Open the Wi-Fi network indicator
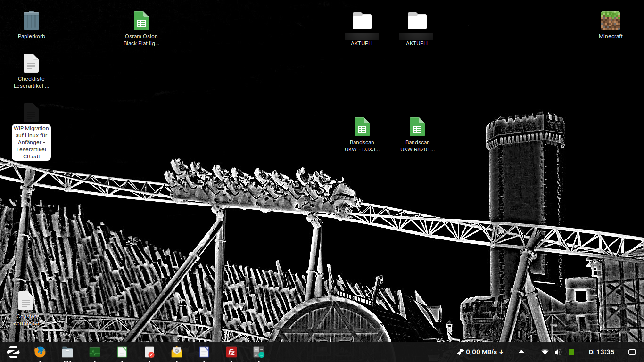 pos(545,352)
